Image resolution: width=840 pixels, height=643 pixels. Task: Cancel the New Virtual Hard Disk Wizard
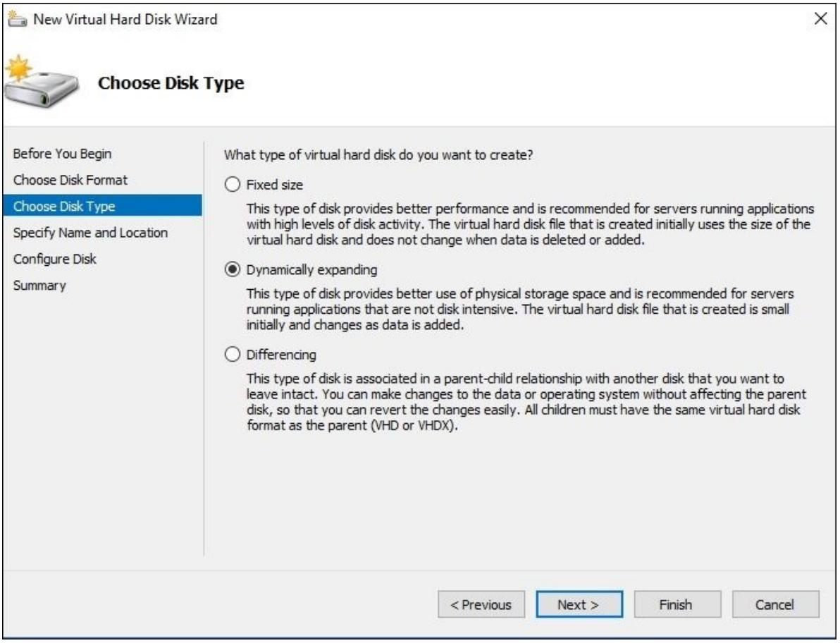coord(775,604)
